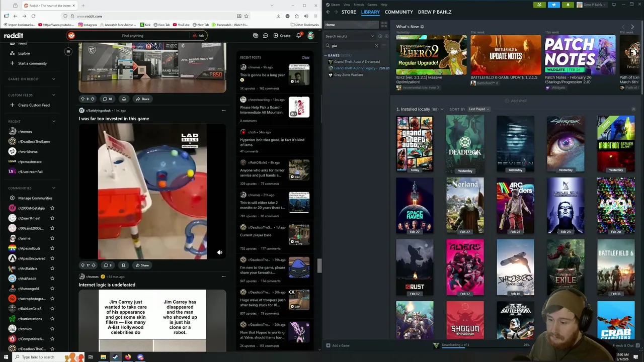This screenshot has width=644, height=362.
Task: Clear recent posts list
Action: pos(305,57)
